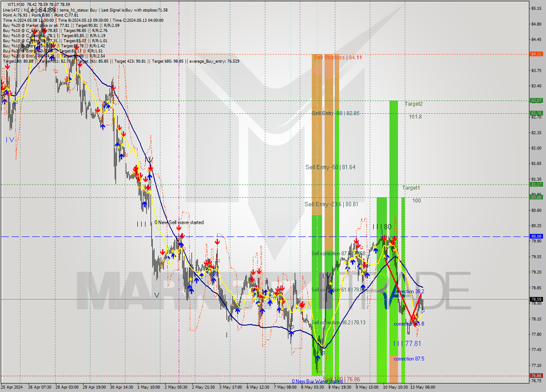The width and height of the screenshot is (546, 392).
Task: Click the red 84.11 price tag on axis
Action: [x=536, y=54]
